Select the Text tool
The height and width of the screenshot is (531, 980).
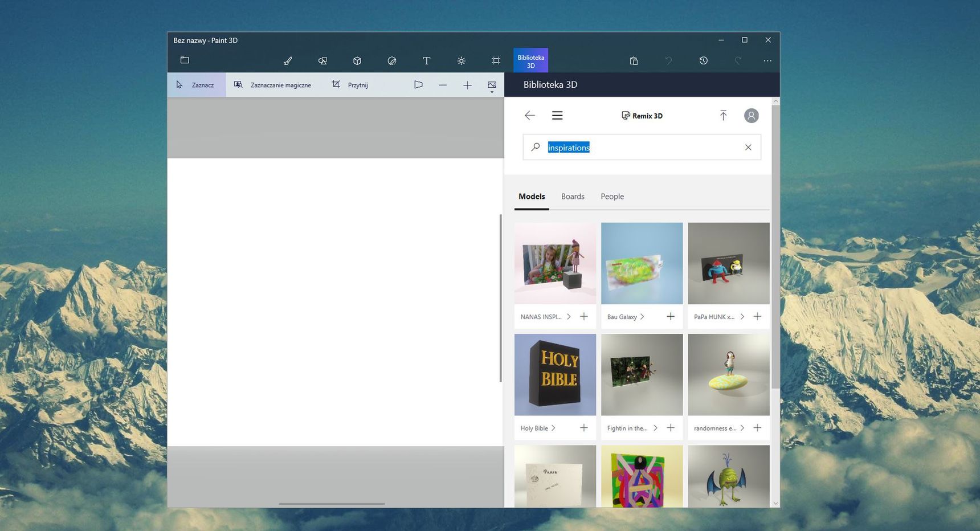426,60
